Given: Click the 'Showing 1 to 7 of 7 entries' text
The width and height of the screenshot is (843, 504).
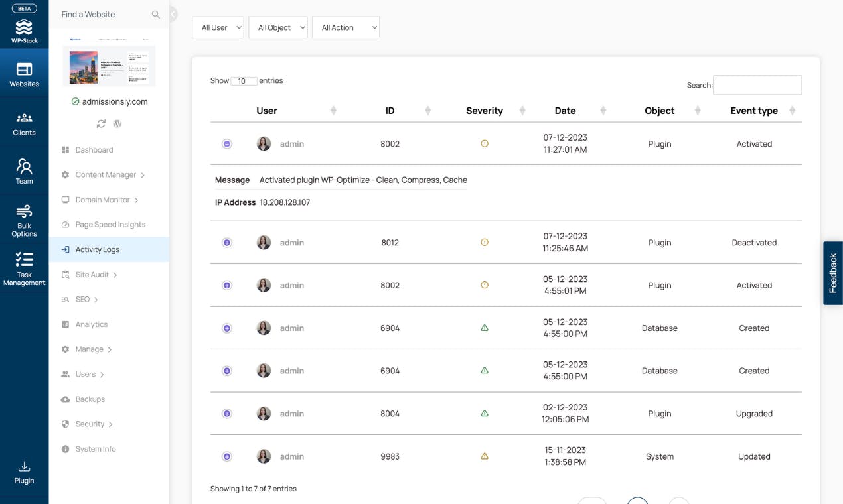Looking at the screenshot, I should pos(254,489).
